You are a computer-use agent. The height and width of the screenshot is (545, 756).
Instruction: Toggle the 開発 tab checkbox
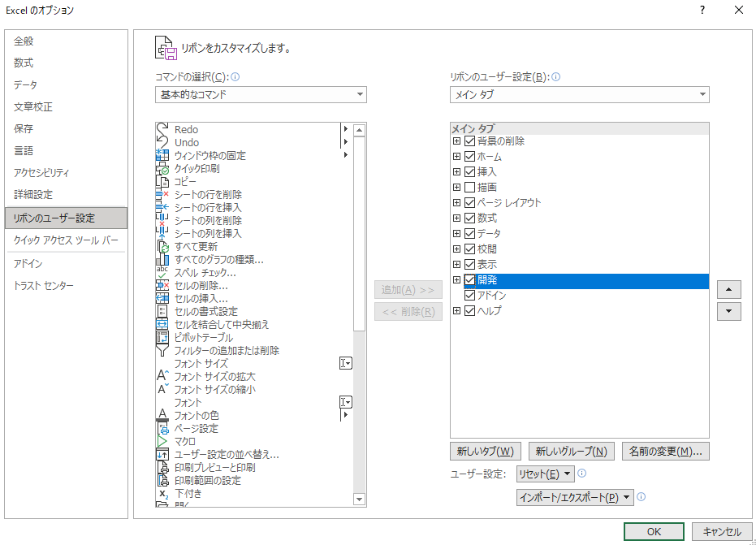469,279
